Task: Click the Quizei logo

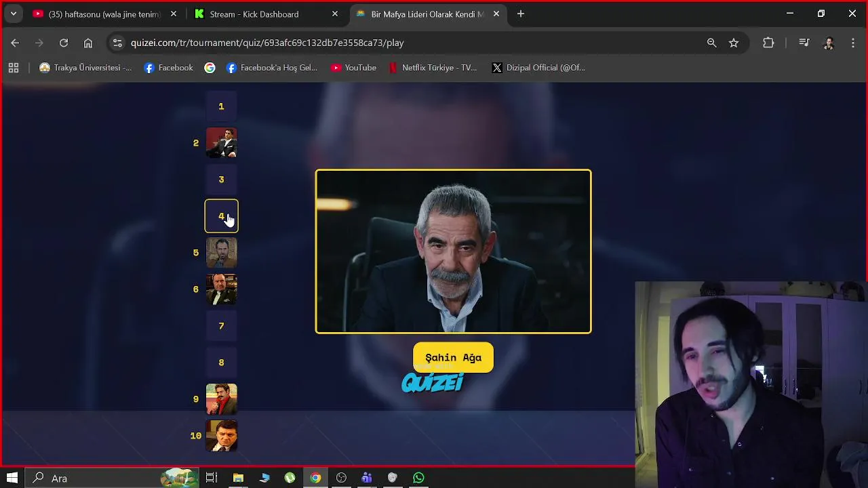Action: coord(432,383)
